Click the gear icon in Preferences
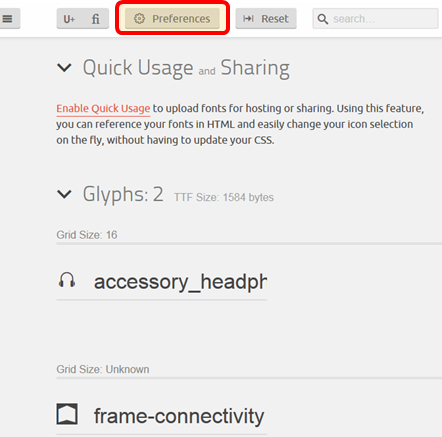Viewport: 442px width, 437px height. tap(139, 19)
